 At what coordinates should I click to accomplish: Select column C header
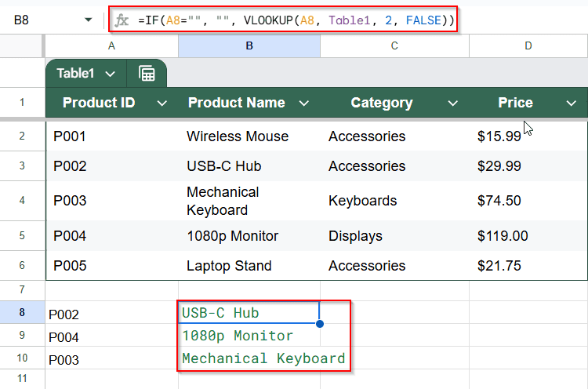coord(394,45)
